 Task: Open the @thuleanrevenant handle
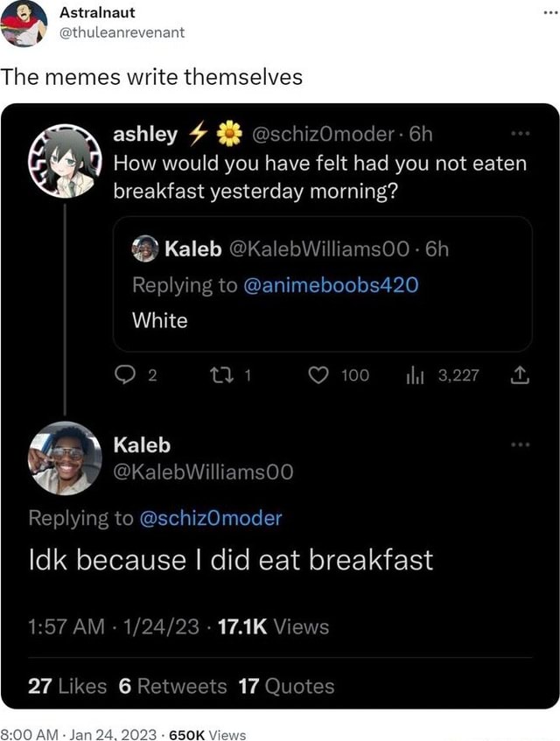click(122, 33)
